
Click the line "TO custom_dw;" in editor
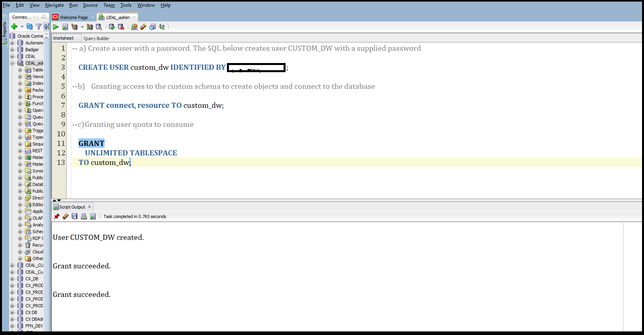[x=105, y=163]
